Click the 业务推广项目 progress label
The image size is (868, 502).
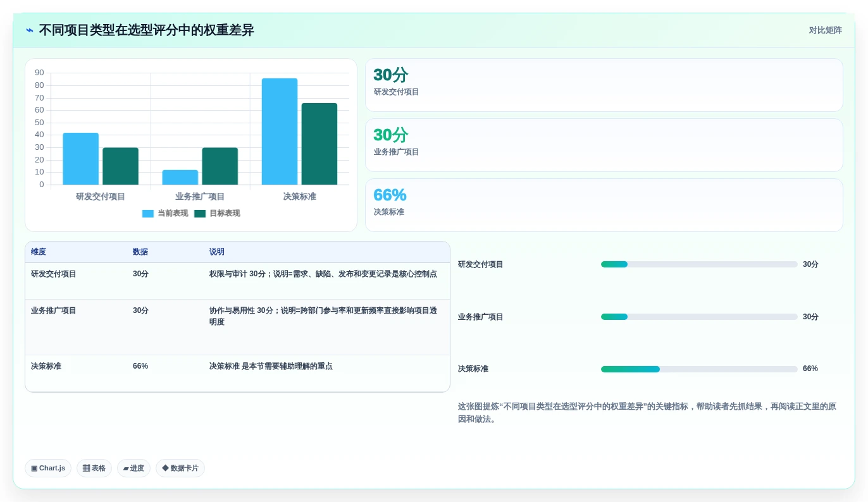(x=481, y=317)
